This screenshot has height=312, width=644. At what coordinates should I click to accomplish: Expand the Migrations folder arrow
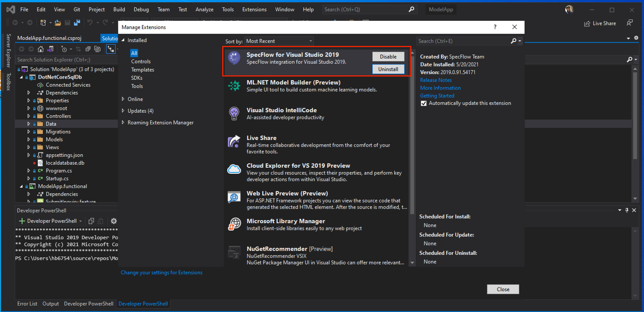[x=29, y=132]
